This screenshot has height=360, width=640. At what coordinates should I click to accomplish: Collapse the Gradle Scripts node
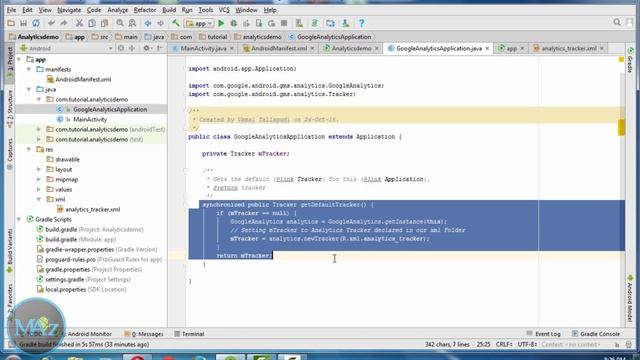pyautogui.click(x=19, y=219)
